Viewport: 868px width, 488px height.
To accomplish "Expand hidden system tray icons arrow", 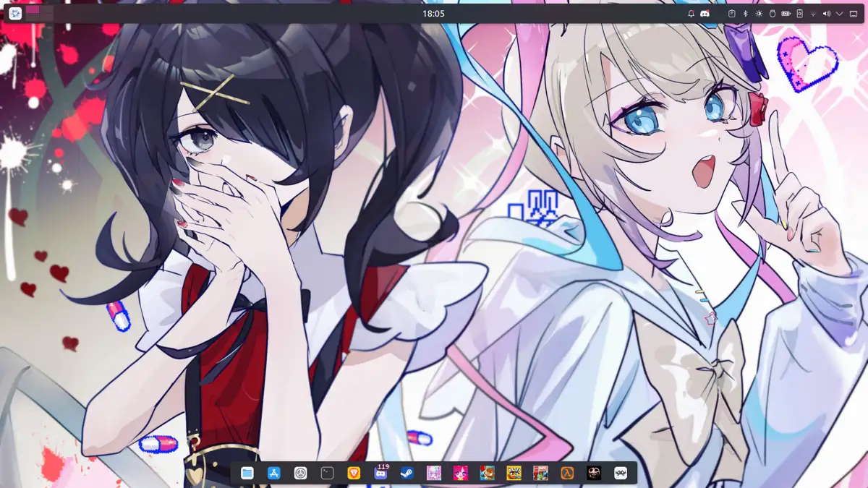I will click(x=840, y=14).
